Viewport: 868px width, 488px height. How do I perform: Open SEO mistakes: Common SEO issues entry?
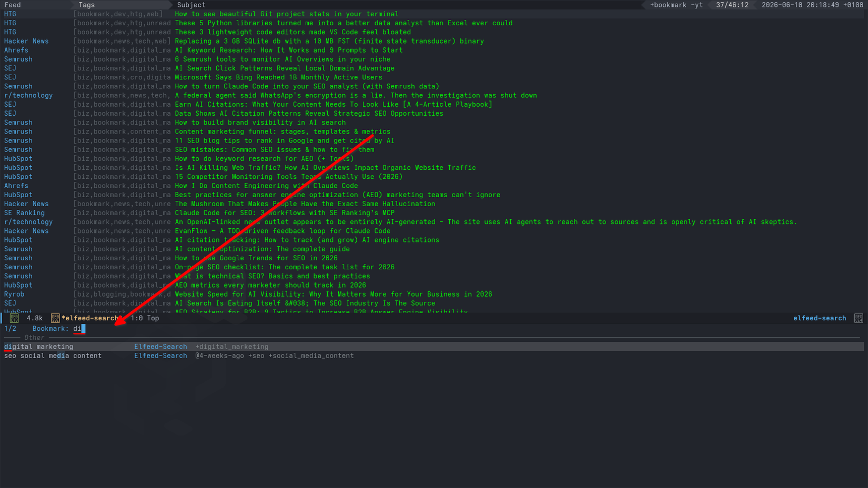click(275, 150)
